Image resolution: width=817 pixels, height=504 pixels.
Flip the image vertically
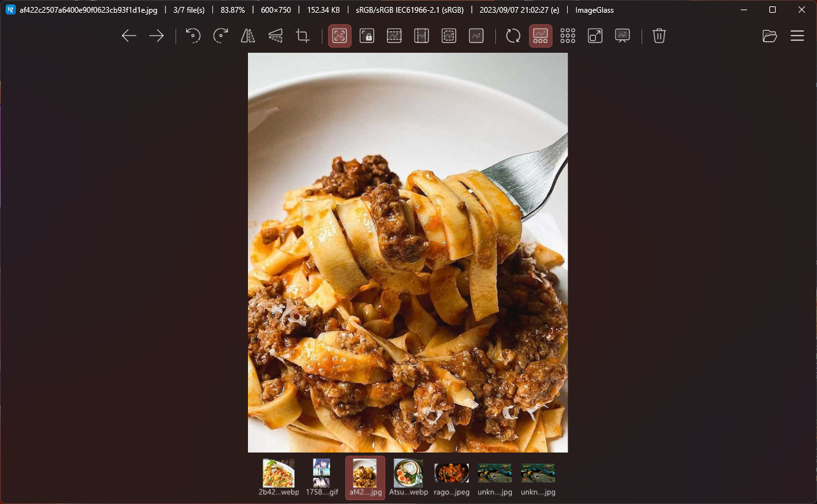coord(275,36)
